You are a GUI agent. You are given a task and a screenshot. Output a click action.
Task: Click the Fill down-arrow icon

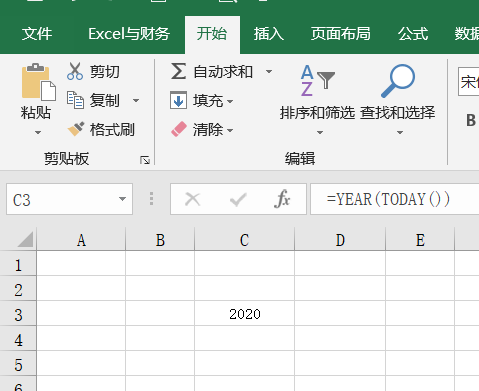click(178, 100)
